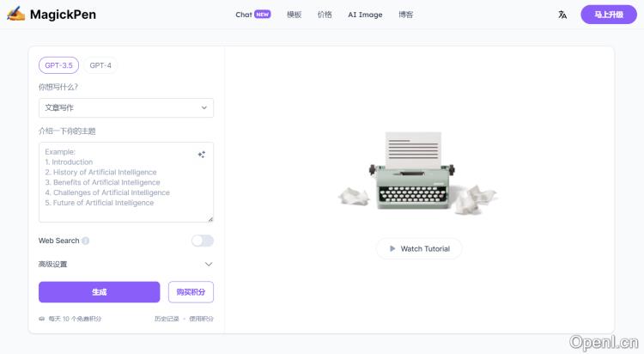
Task: Click the AI sparkle icon in topic box
Action: pyautogui.click(x=201, y=155)
